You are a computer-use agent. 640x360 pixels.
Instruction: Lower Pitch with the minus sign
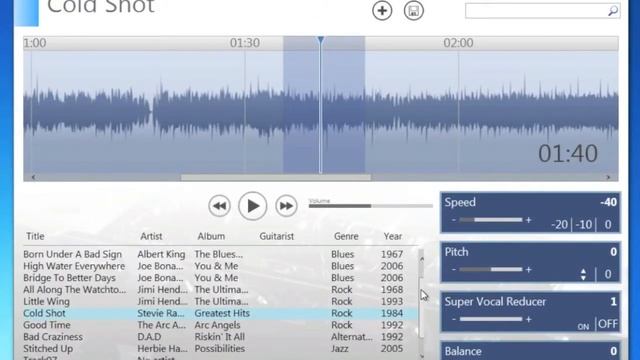pyautogui.click(x=453, y=269)
